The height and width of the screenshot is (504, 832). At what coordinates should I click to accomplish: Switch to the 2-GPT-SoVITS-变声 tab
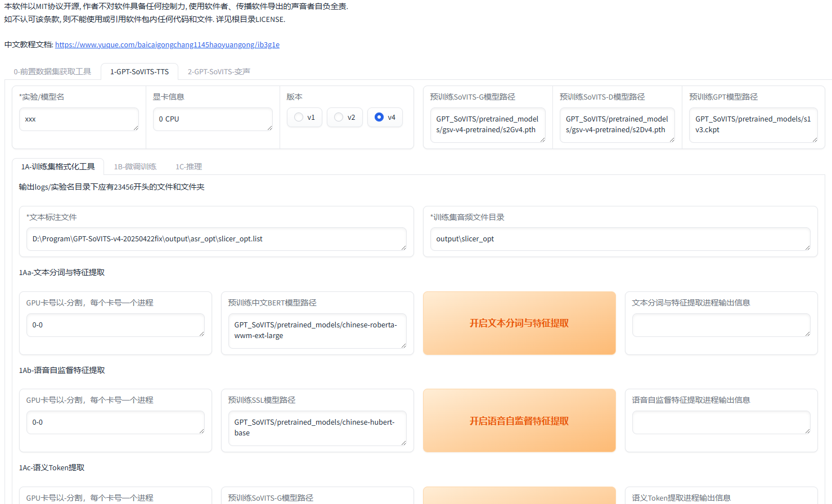pos(219,71)
